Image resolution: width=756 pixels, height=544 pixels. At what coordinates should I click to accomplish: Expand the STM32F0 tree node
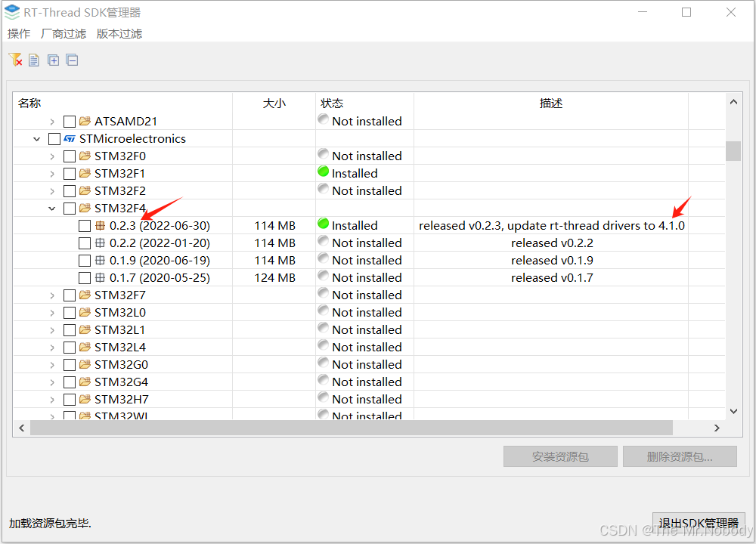[x=52, y=156]
